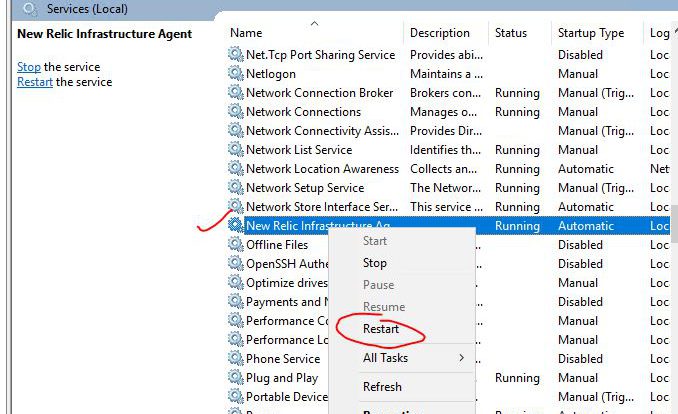The width and height of the screenshot is (678, 414).
Task: Click 'Identifies th...' description of Network List Service
Action: [445, 150]
